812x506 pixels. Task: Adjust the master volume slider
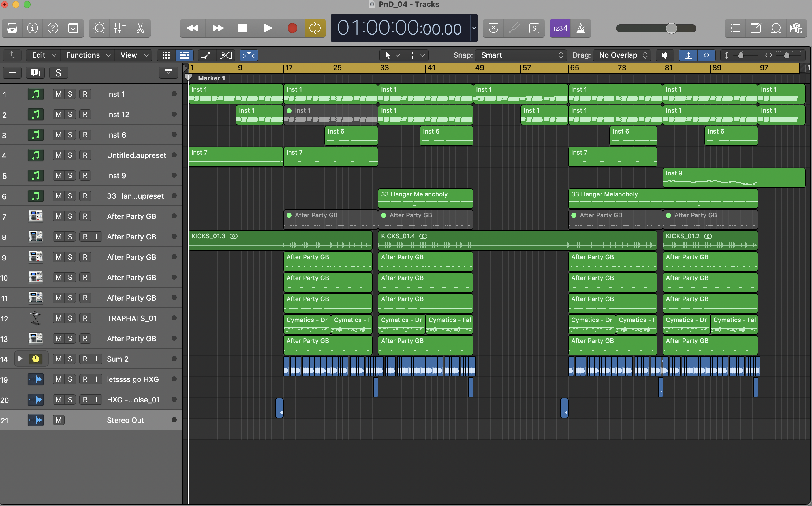[656, 29]
